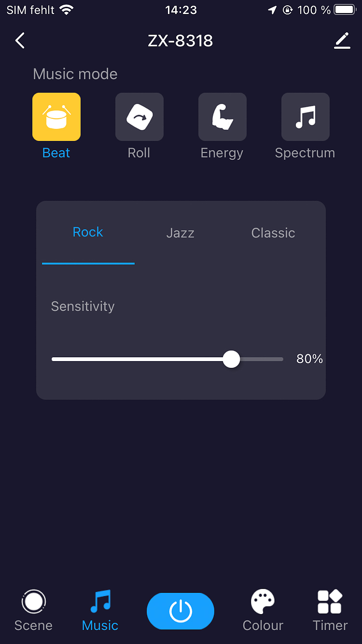
Task: Toggle the blue power button
Action: (x=181, y=611)
